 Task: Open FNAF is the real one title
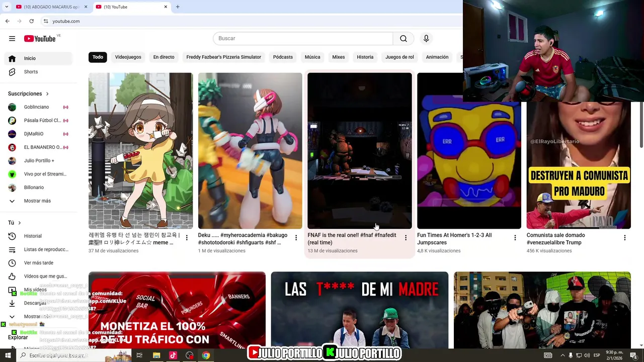352,239
